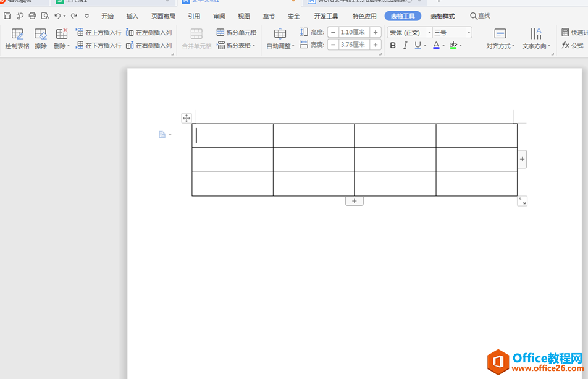Open the 开发工具 (Developer) tab
The image size is (588, 379).
coord(326,16)
